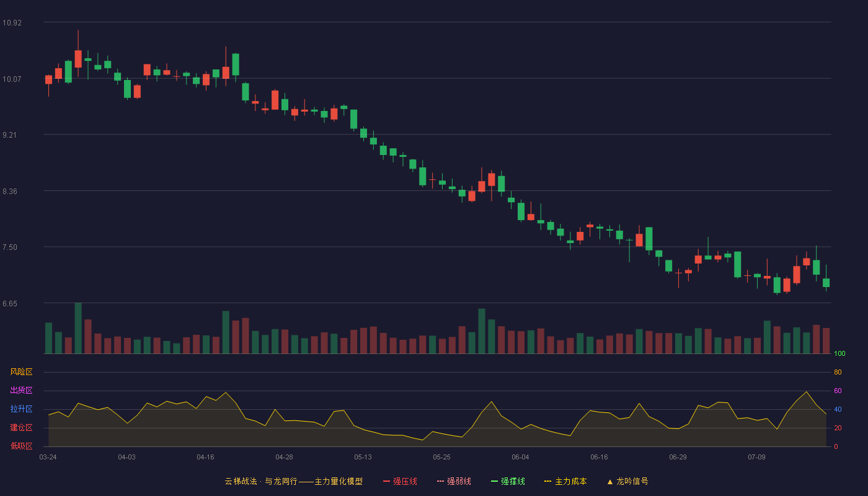Select the 出货区 zone label
The image size is (868, 496).
click(x=21, y=391)
